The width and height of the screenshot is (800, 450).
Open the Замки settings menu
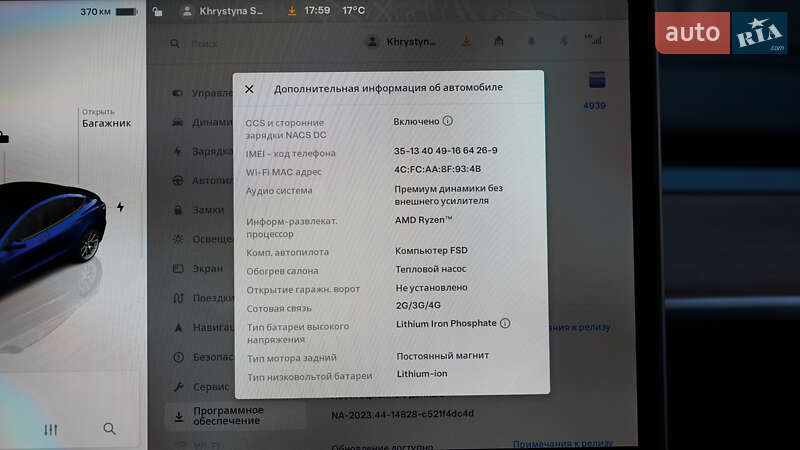[208, 210]
